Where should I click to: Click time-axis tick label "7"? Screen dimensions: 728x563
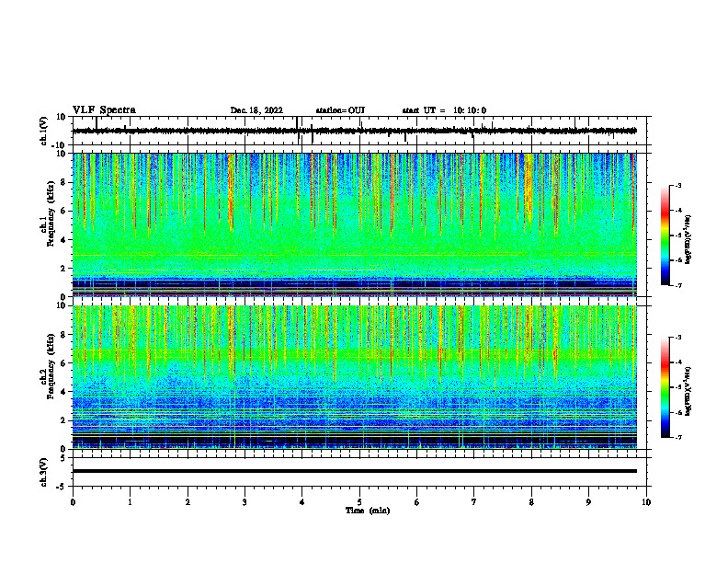tap(474, 502)
